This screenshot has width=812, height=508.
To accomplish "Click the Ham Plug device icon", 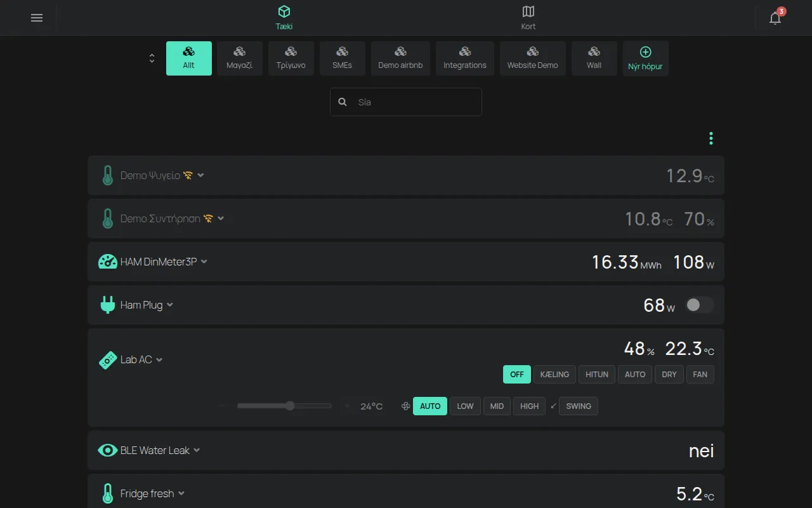I will click(x=107, y=305).
